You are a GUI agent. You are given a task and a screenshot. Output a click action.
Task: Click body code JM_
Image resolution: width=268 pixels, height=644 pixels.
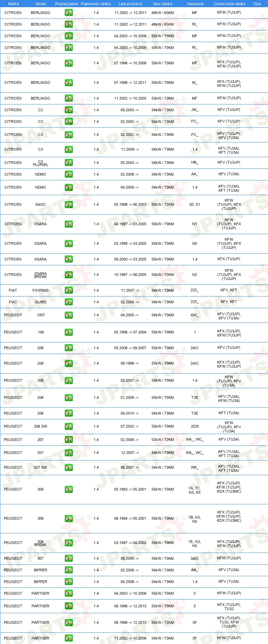[x=195, y=110]
